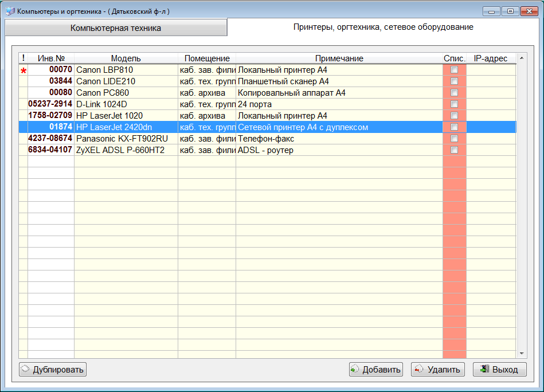
Task: Click the Модель column header
Action: point(126,58)
